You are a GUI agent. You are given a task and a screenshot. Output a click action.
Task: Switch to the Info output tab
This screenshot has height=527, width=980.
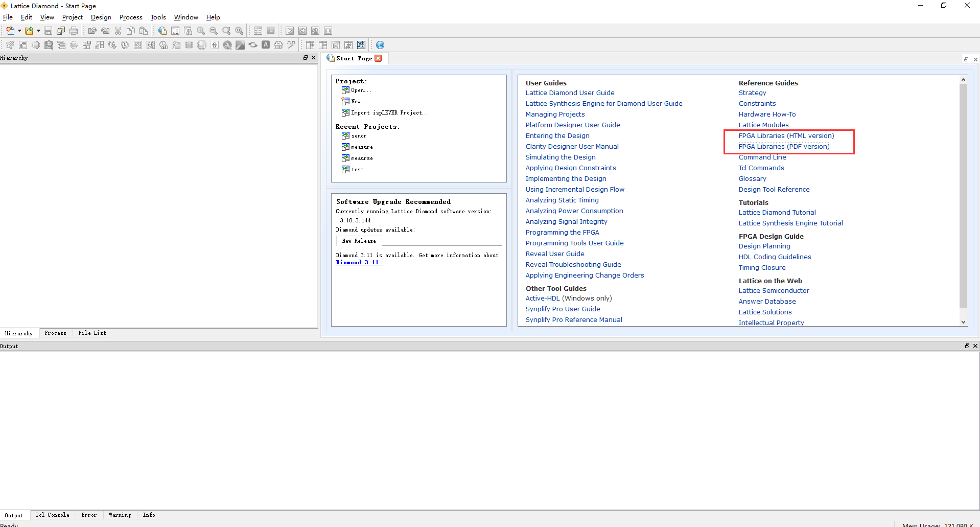(x=149, y=515)
